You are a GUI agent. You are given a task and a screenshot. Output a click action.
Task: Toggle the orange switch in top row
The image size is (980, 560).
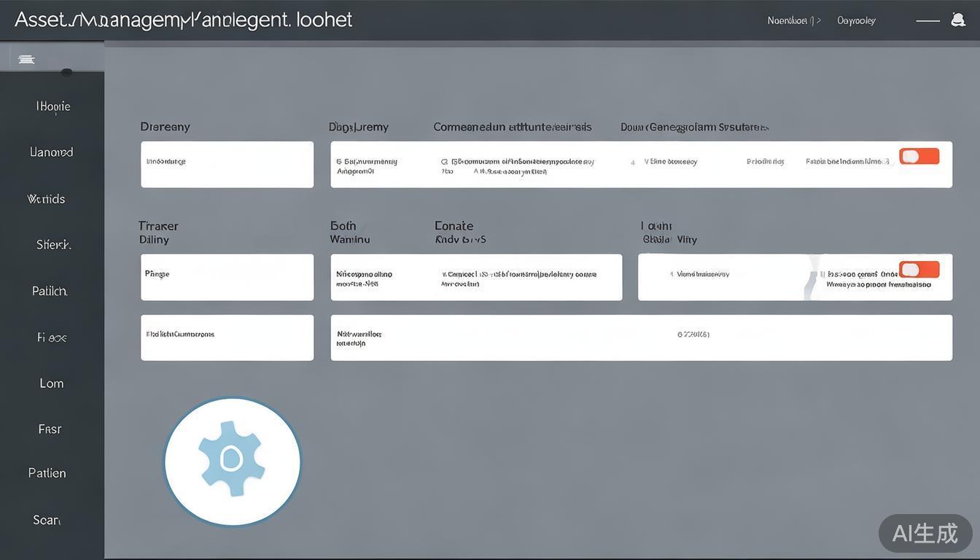(x=919, y=156)
